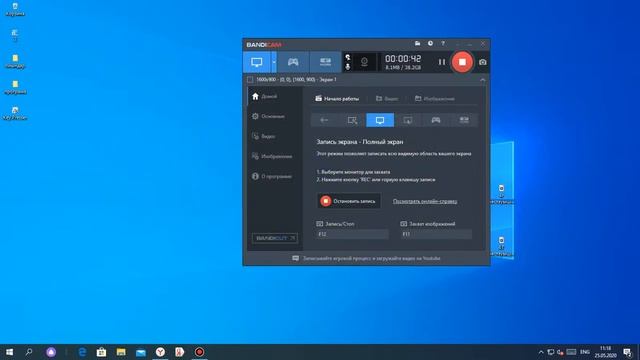Click the Bandicam logo in title bar
The height and width of the screenshot is (360, 640).
264,44
